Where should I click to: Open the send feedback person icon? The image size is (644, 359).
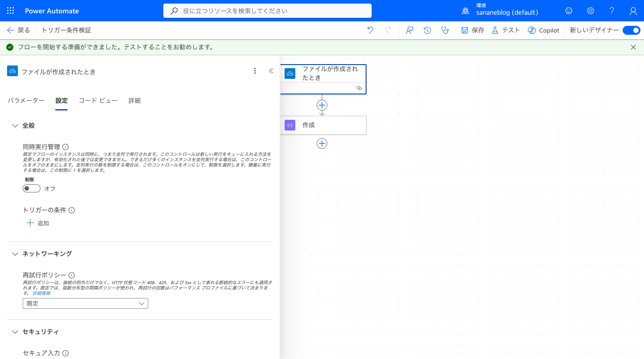coord(410,30)
